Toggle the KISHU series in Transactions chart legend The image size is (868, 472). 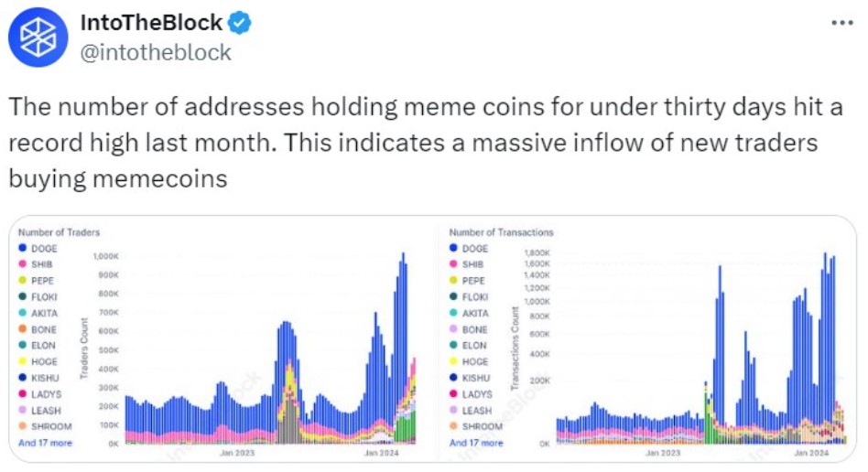click(476, 378)
